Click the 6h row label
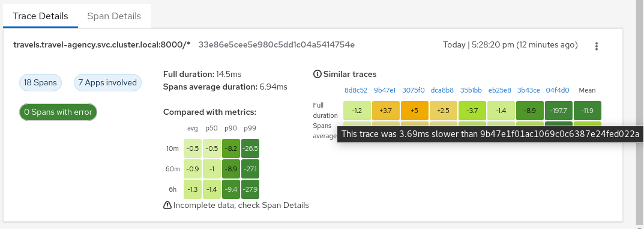This screenshot has width=644, height=229. click(x=172, y=189)
